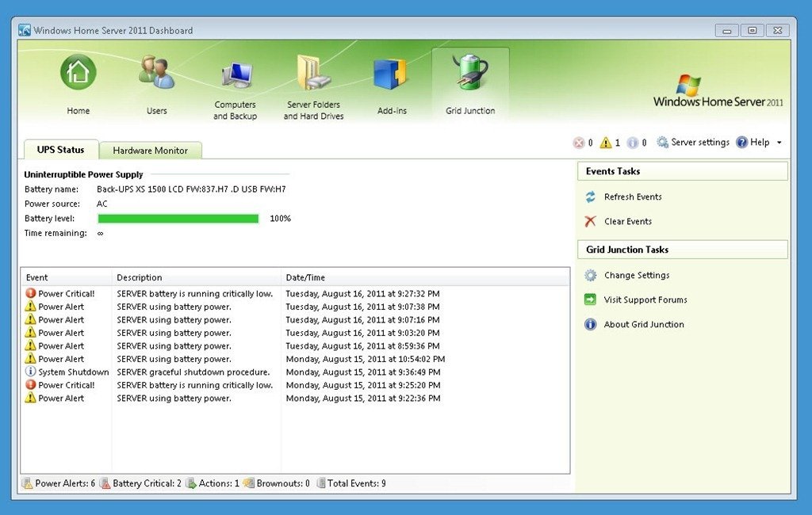This screenshot has height=515, width=812.
Task: Open the Home section icon
Action: pos(79,72)
